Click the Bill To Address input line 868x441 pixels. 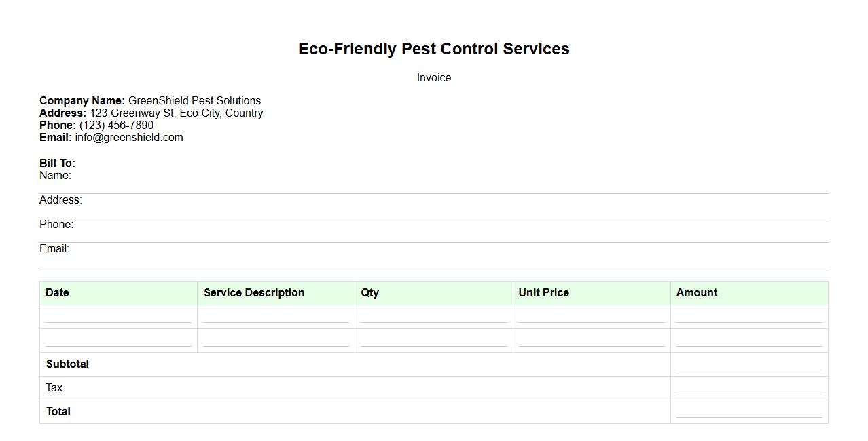click(x=433, y=212)
